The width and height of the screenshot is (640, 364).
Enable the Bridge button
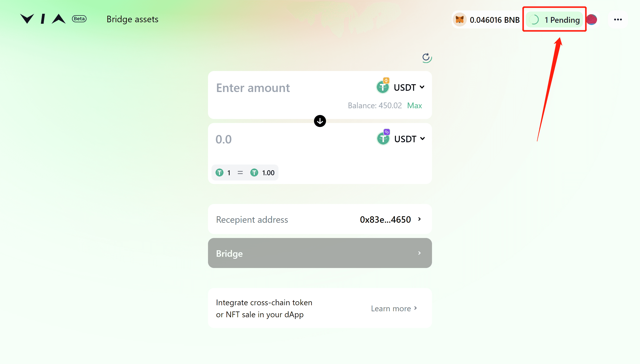(320, 253)
